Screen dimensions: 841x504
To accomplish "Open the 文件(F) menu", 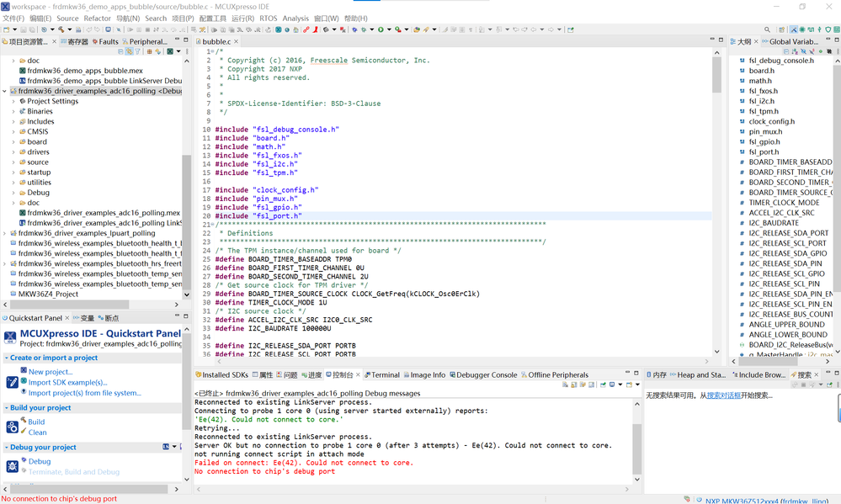I will coord(11,17).
